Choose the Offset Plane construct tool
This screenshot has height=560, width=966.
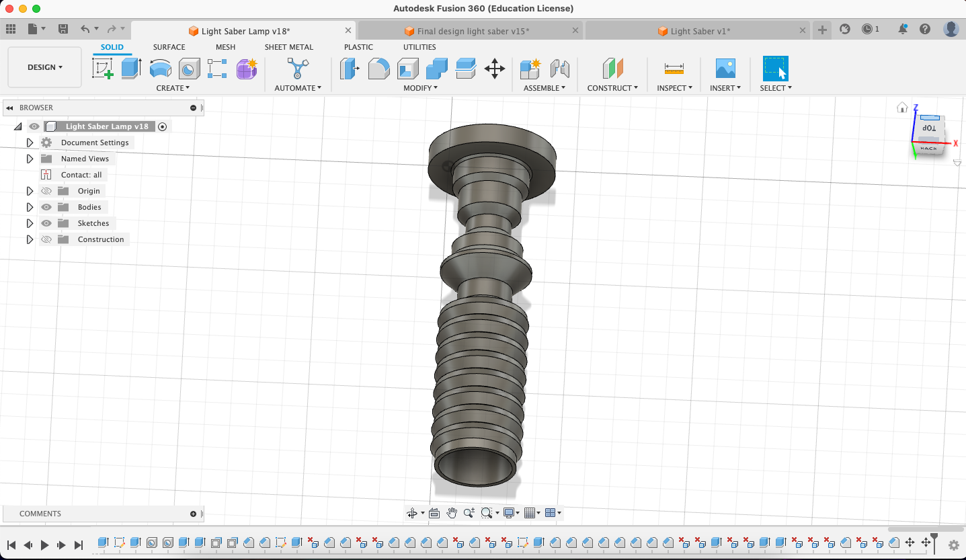tap(612, 69)
